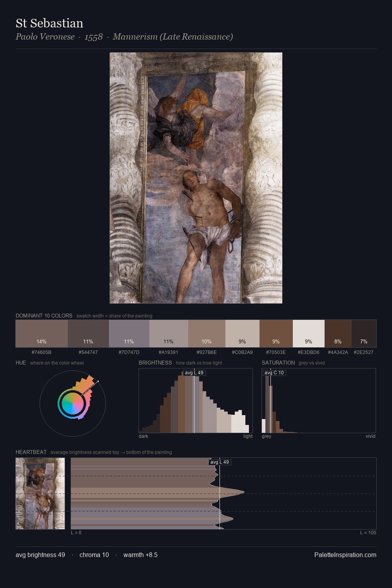
Task: Click the avg L 49 label in brightness histogram
Action: (x=194, y=373)
